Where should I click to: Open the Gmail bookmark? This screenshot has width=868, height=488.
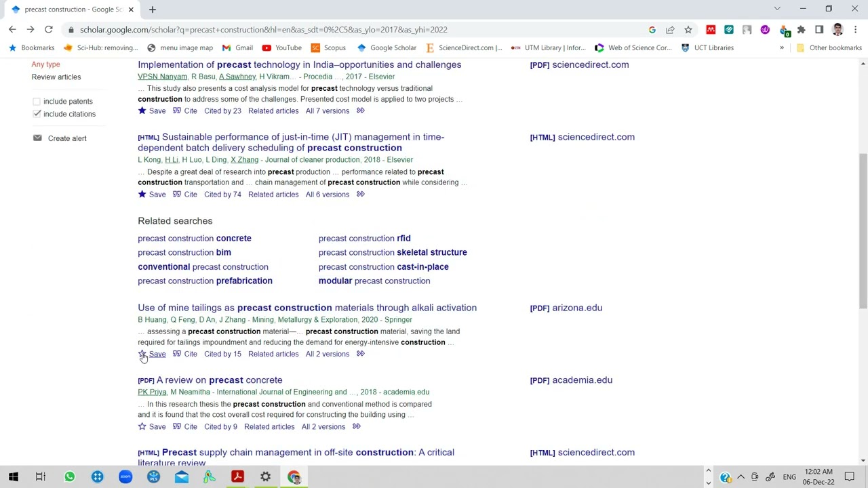pos(237,48)
